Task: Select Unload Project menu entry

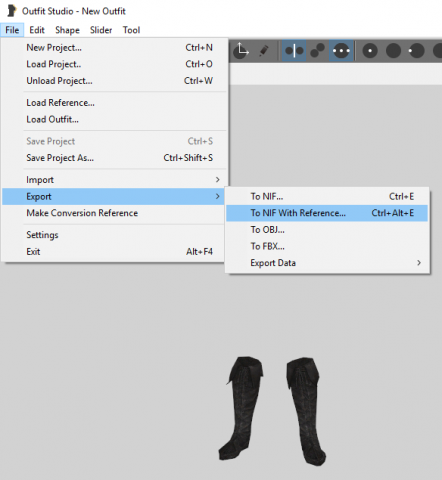Action: pyautogui.click(x=114, y=81)
